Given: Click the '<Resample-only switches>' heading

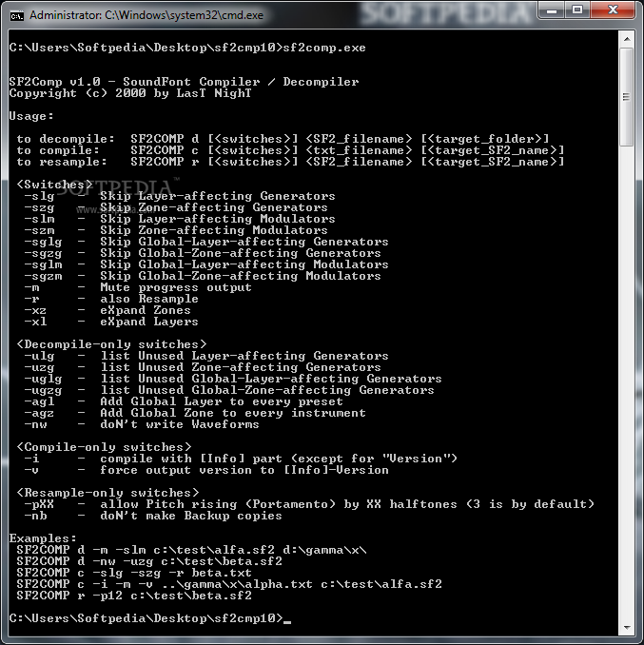Looking at the screenshot, I should pyautogui.click(x=107, y=493).
